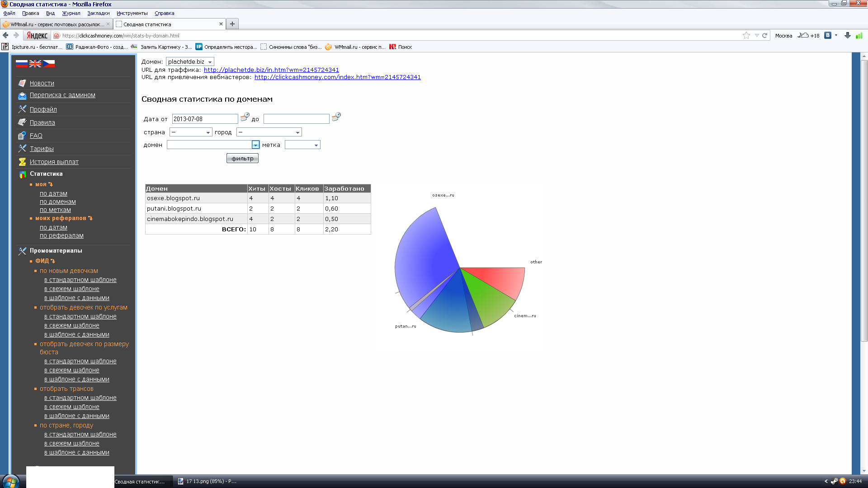Click the browser reload icon

click(765, 35)
